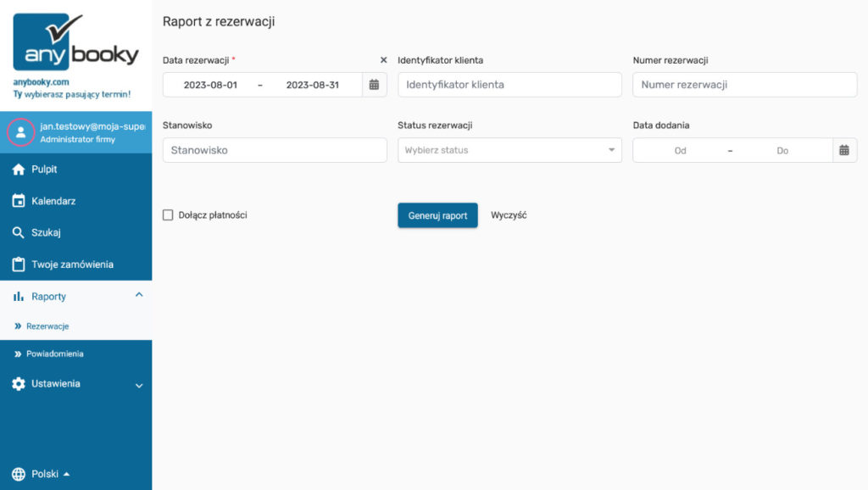Viewport: 868px width, 490px height.
Task: Enable the Dołącz płatności checkbox
Action: (168, 214)
